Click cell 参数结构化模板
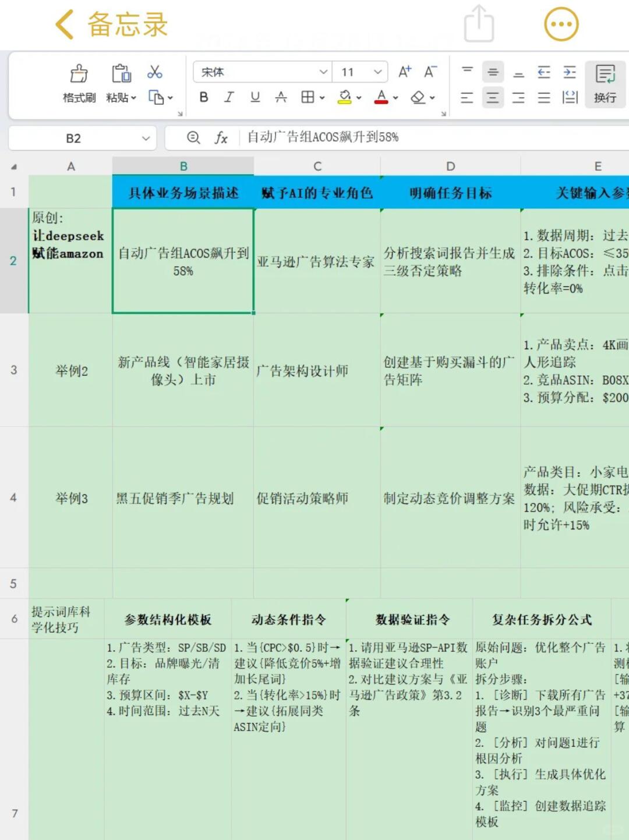Viewport: 629px width, 840px height. 168,619
